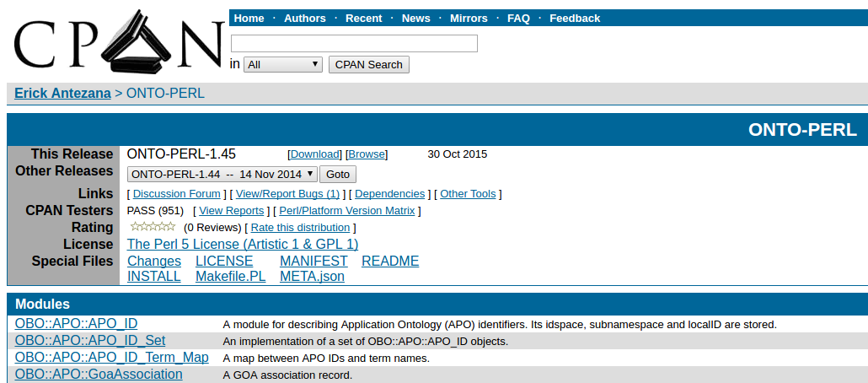Image resolution: width=868 pixels, height=383 pixels.
Task: Open the Changes file
Action: tap(154, 261)
